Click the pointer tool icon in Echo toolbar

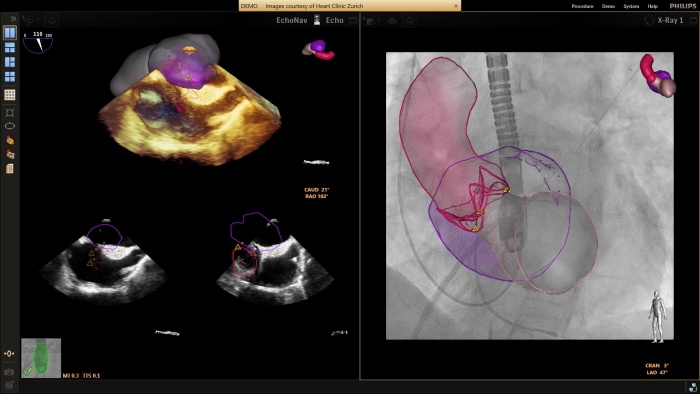point(29,20)
